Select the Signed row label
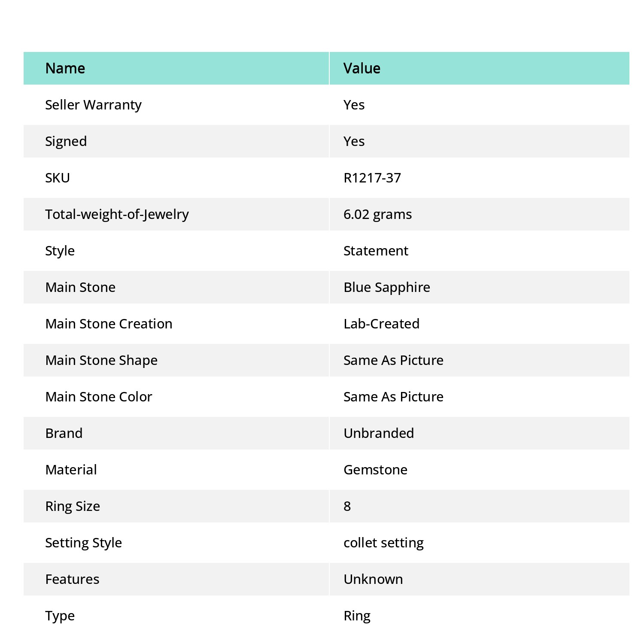 tap(66, 141)
